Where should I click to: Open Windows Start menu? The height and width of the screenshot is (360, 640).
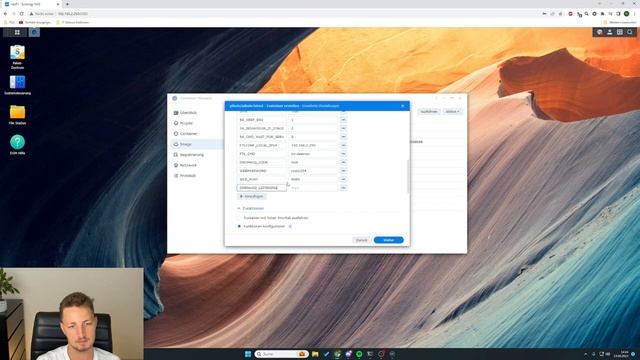[x=248, y=354]
